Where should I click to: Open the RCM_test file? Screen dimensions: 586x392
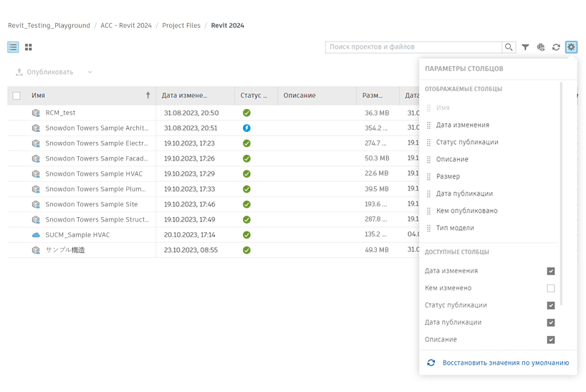(60, 113)
